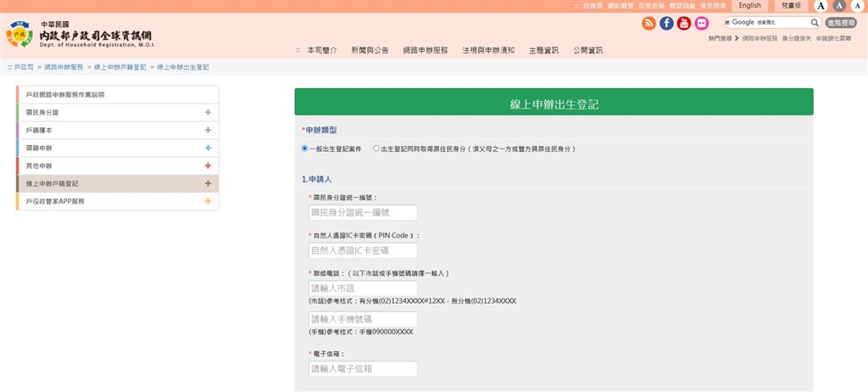Click the 網路申辦服務 breadcrumb link
The image size is (868, 392).
64,67
